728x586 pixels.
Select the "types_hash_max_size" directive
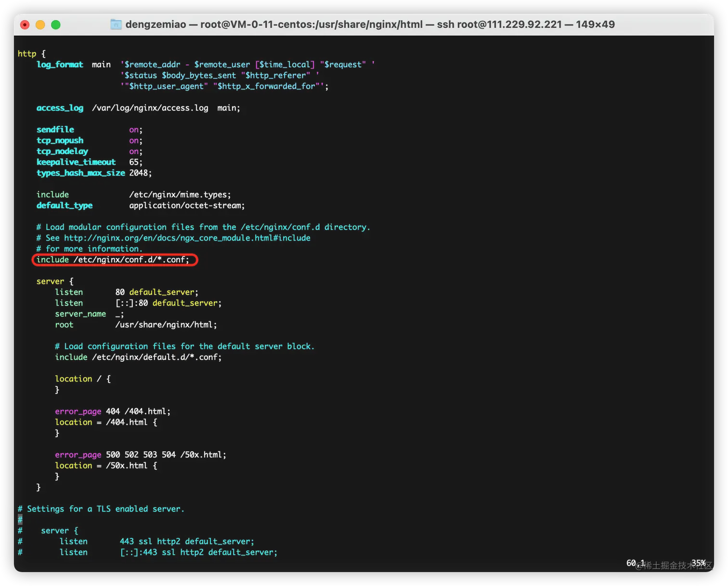coord(80,173)
